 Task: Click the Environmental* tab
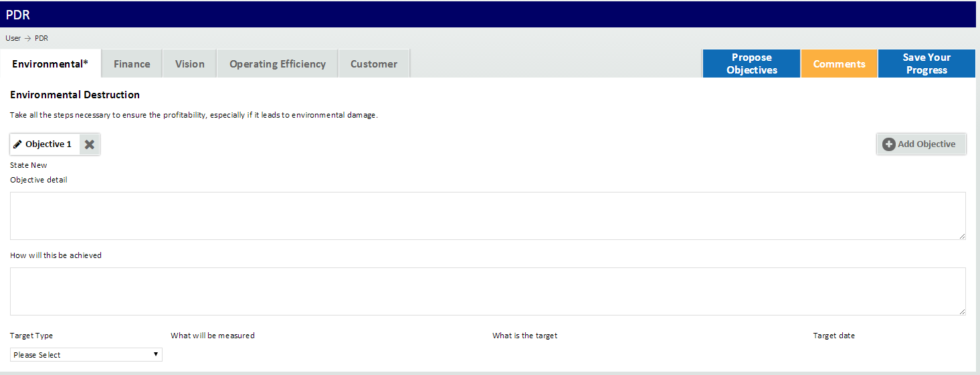click(50, 64)
